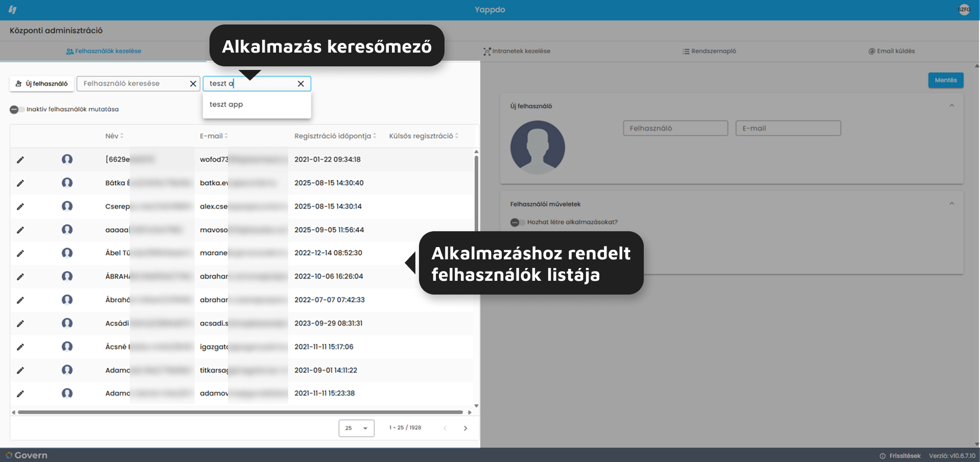This screenshot has height=462, width=980.
Task: Open the rows per page dropdown showing 25
Action: coord(356,428)
